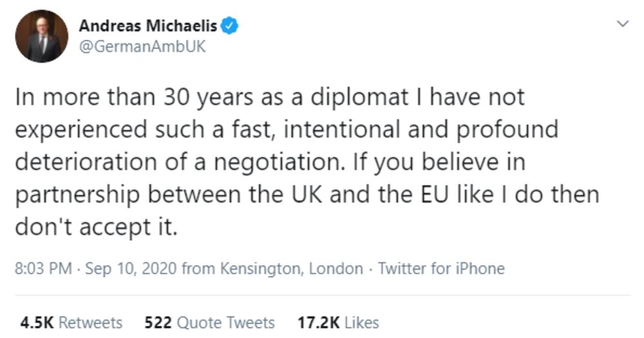The width and height of the screenshot is (644, 338).
Task: Click the word "profound" in the tweet
Action: coord(508,130)
